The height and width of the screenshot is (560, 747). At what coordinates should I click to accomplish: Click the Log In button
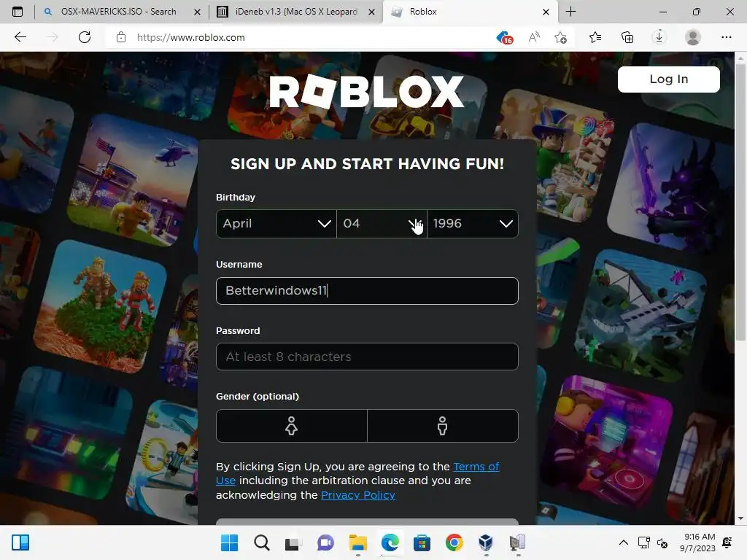(668, 79)
